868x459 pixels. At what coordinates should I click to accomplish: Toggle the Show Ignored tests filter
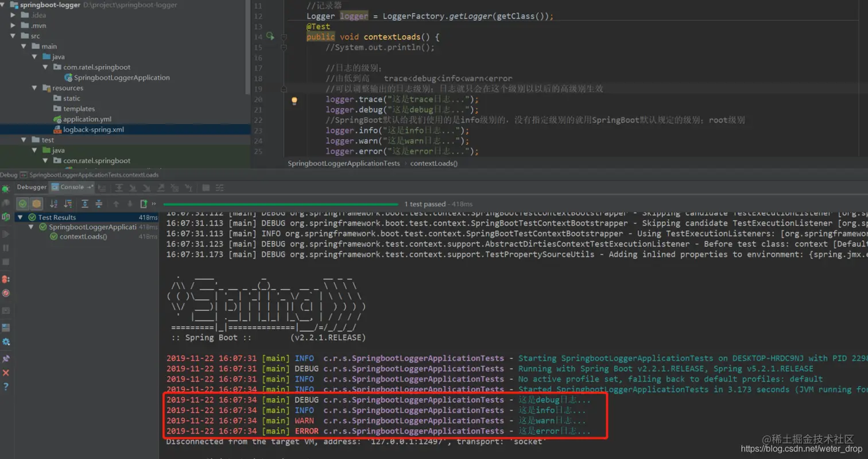click(x=37, y=204)
